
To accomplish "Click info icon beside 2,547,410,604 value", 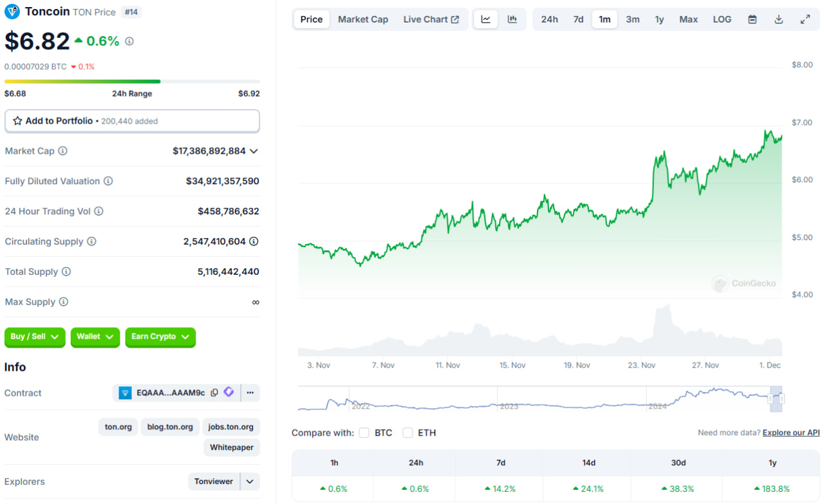I will 254,241.
